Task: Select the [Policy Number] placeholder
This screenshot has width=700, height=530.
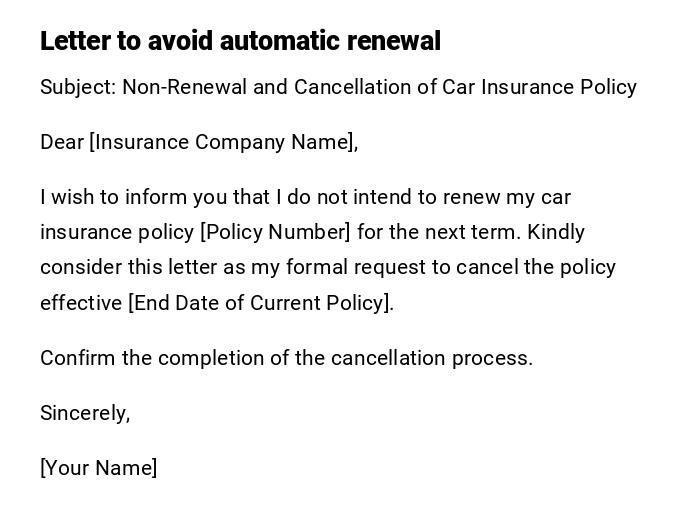Action: click(x=275, y=232)
